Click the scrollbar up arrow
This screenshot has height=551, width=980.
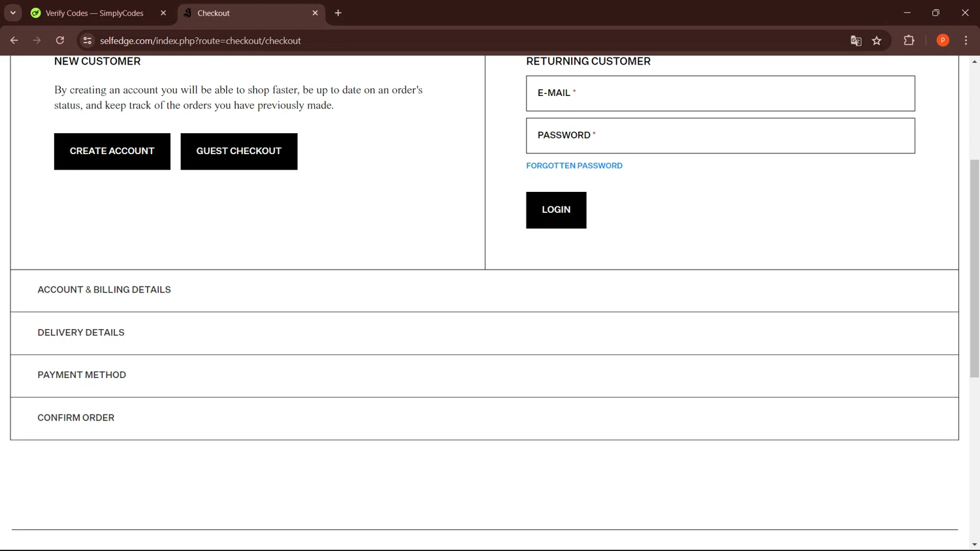(x=974, y=61)
